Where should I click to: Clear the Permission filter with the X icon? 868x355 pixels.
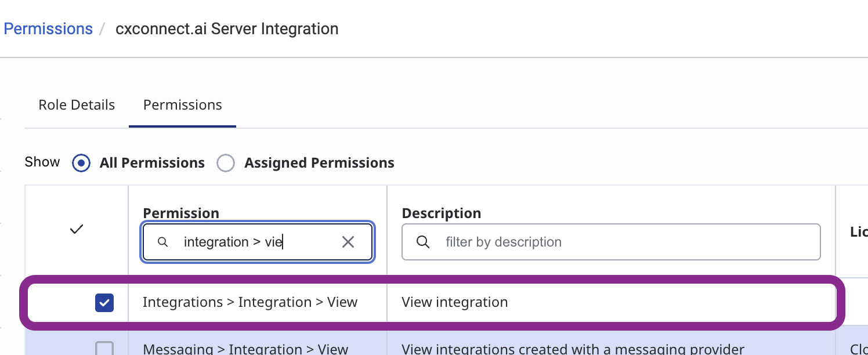(x=348, y=242)
